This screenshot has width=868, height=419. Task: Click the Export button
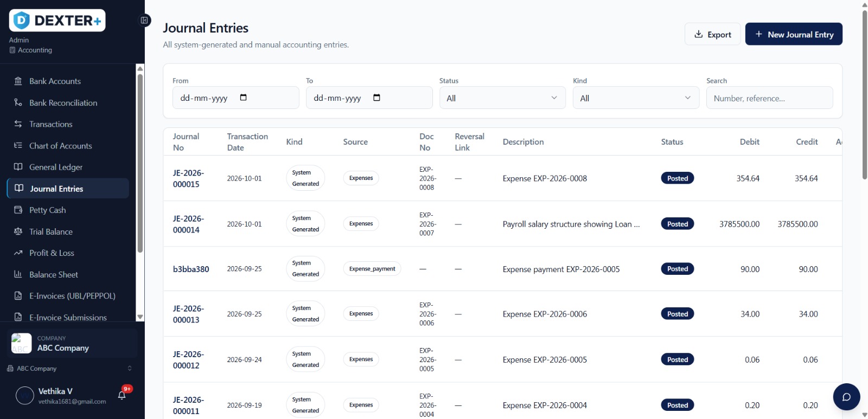[712, 34]
